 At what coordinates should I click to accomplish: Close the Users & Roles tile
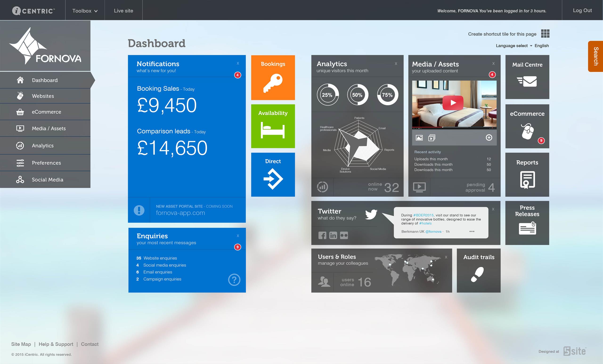pyautogui.click(x=446, y=257)
